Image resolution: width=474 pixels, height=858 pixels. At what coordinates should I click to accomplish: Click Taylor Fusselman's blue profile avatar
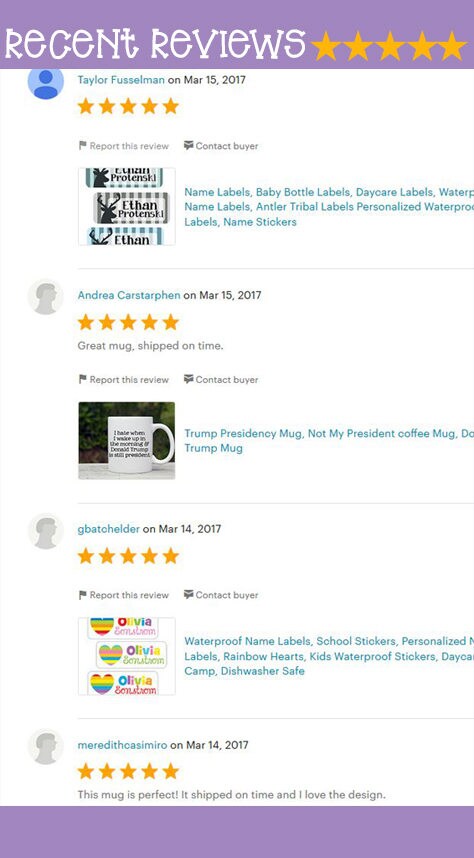point(46,82)
